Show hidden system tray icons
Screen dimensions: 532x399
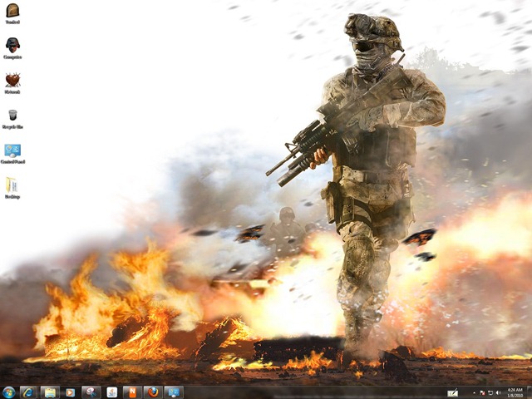point(475,393)
